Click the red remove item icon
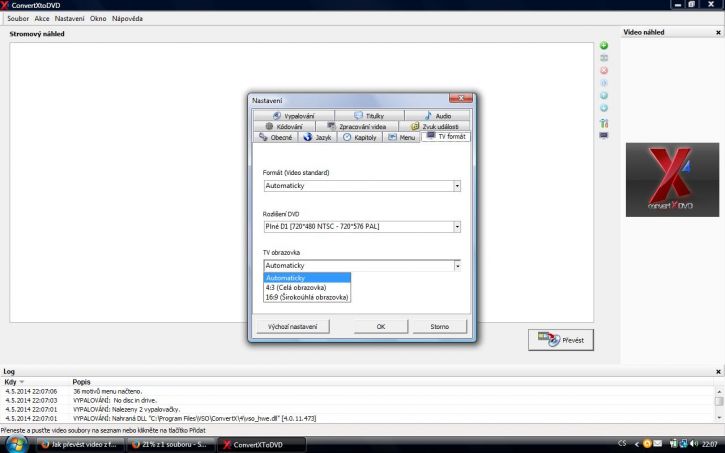725x453 pixels. (x=603, y=70)
